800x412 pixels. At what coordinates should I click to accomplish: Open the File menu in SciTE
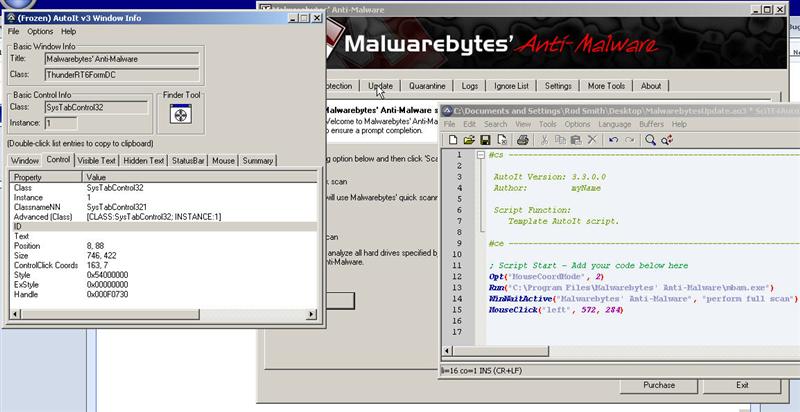[449, 124]
